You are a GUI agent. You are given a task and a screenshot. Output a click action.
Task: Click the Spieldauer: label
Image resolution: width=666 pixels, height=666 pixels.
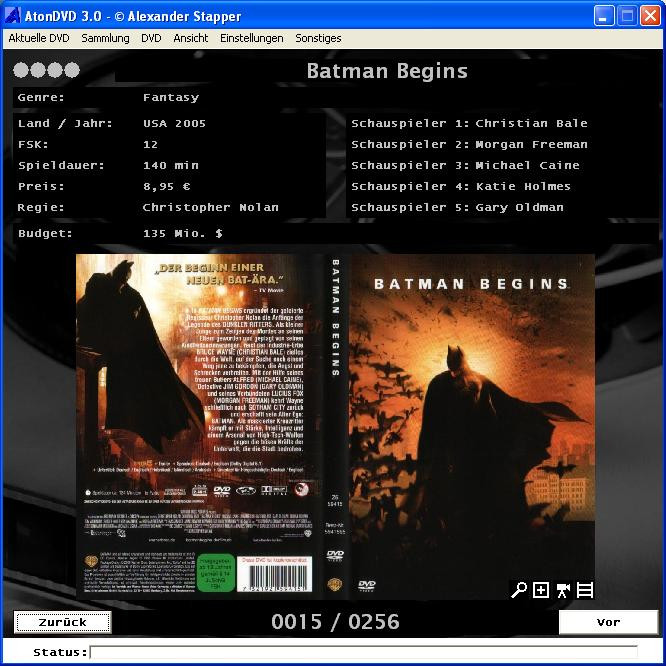(x=61, y=165)
